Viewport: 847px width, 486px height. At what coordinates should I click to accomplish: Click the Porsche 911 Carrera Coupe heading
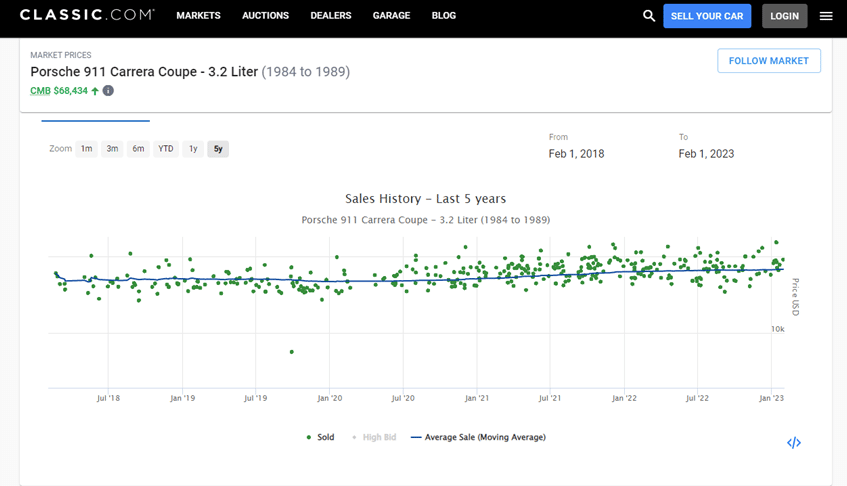[x=190, y=72]
